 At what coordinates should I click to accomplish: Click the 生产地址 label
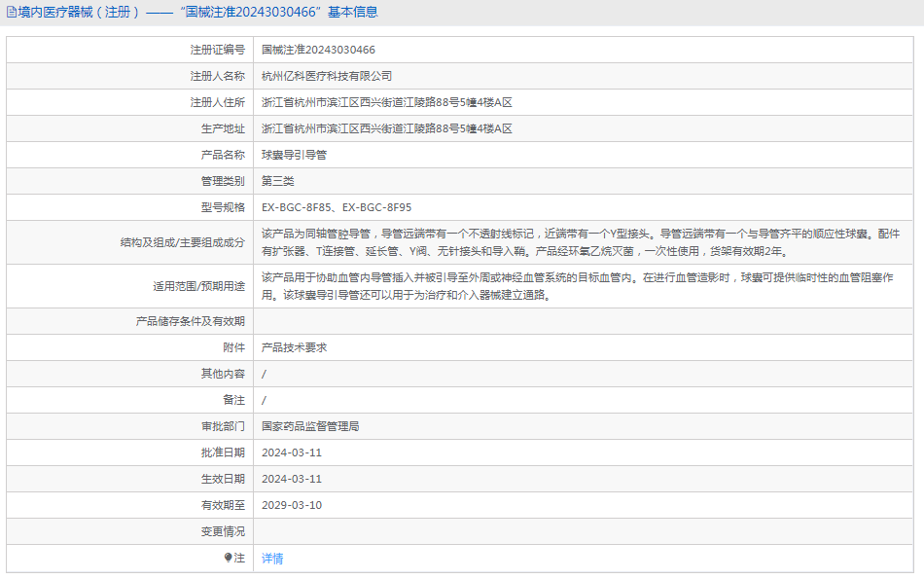click(x=223, y=128)
